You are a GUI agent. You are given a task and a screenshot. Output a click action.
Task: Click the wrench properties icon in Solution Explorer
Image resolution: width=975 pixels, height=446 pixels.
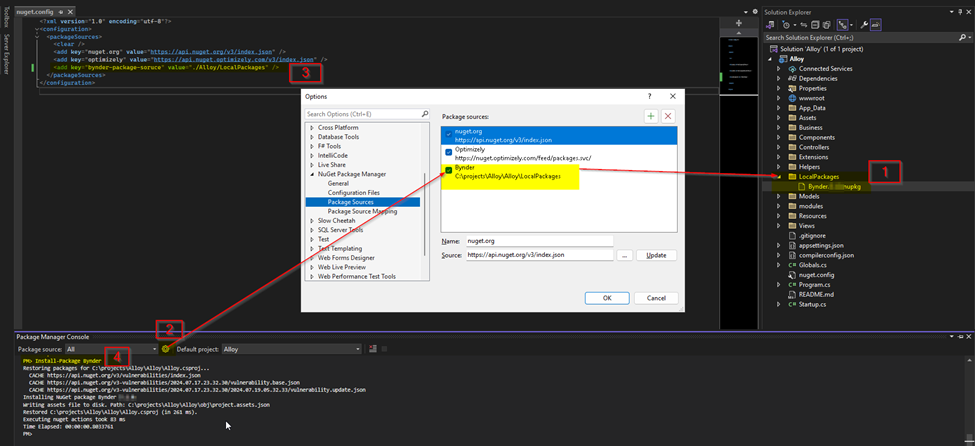pos(864,24)
